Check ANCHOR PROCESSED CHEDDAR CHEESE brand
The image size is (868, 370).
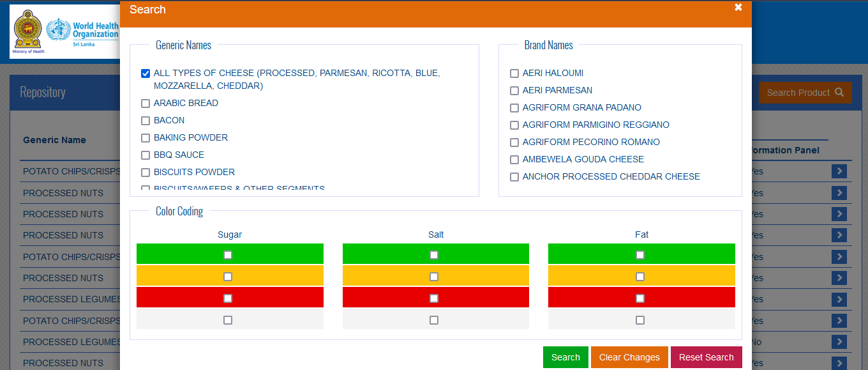click(514, 177)
